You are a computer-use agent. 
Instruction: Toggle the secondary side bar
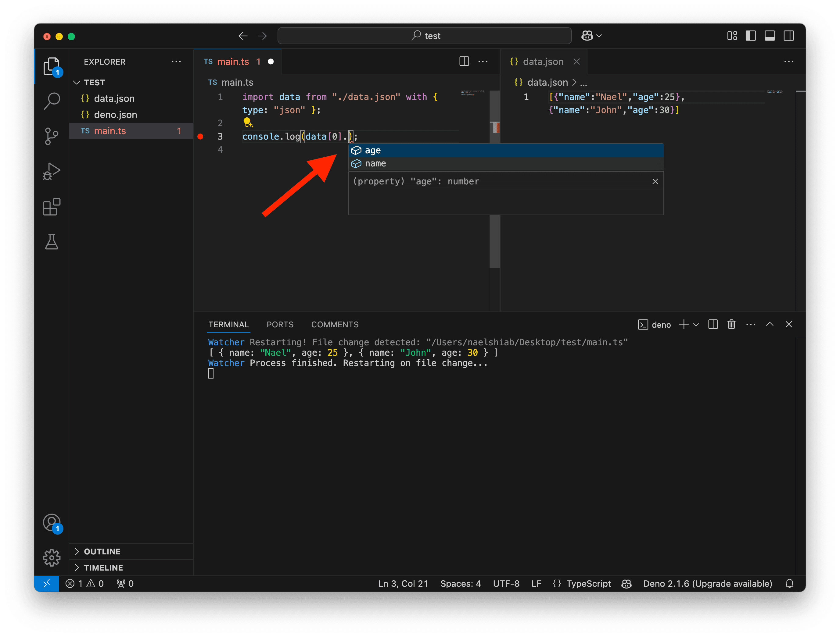coord(789,36)
